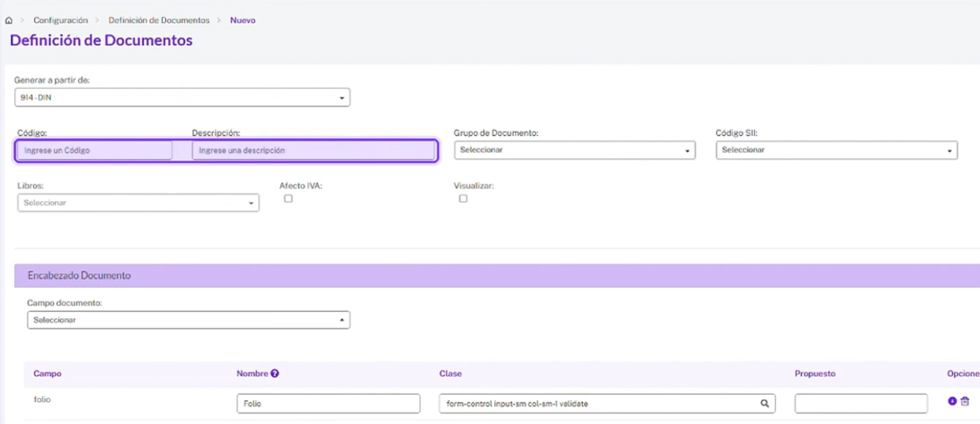
Task: Expand the Libros dropdown
Action: [x=139, y=203]
